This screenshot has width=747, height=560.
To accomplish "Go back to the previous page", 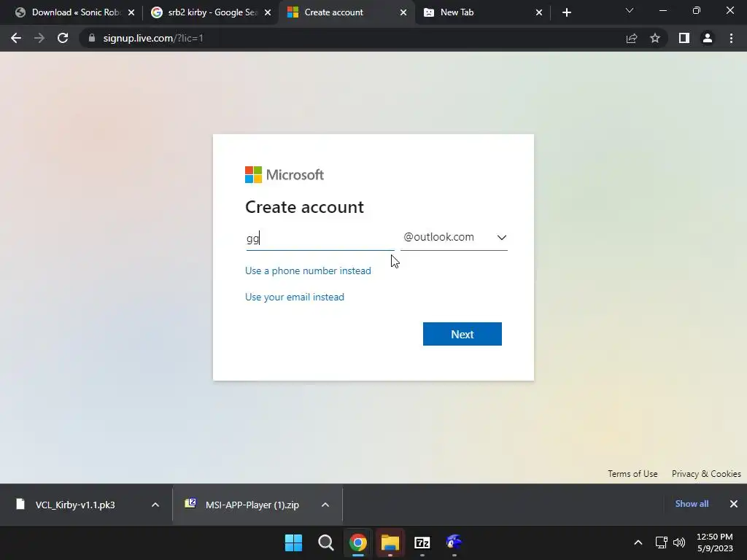I will coord(16,38).
